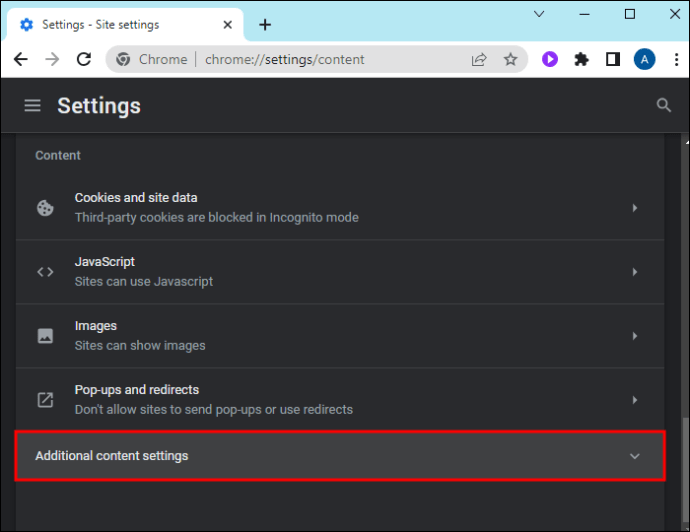Click the tab search dropdown arrow

coord(539,14)
